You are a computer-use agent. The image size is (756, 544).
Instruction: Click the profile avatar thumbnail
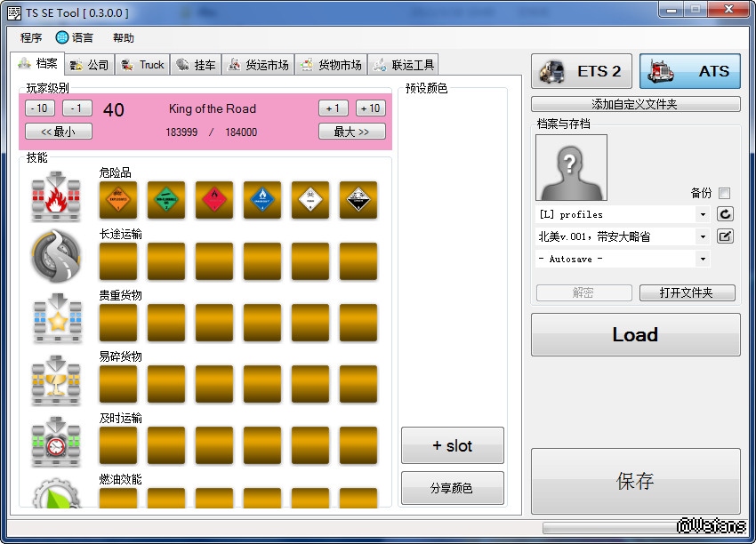coord(571,167)
